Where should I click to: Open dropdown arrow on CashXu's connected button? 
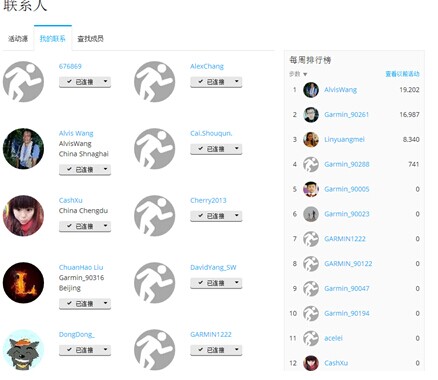coord(106,226)
